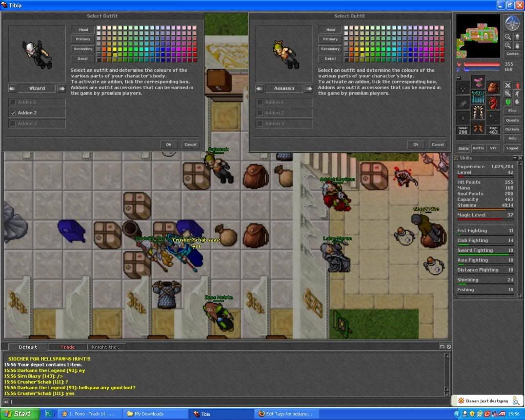Confirm Assassin outfit with Ok
The height and width of the screenshot is (420, 525).
(x=416, y=144)
